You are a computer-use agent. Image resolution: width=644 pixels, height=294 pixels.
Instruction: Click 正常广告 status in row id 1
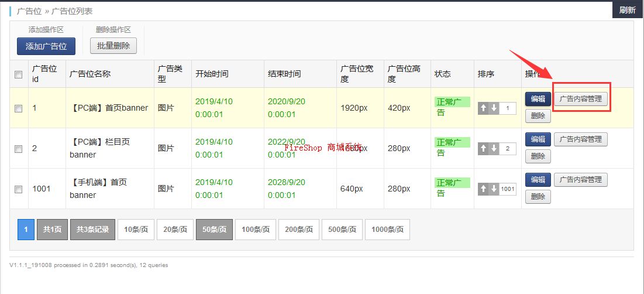pos(452,107)
